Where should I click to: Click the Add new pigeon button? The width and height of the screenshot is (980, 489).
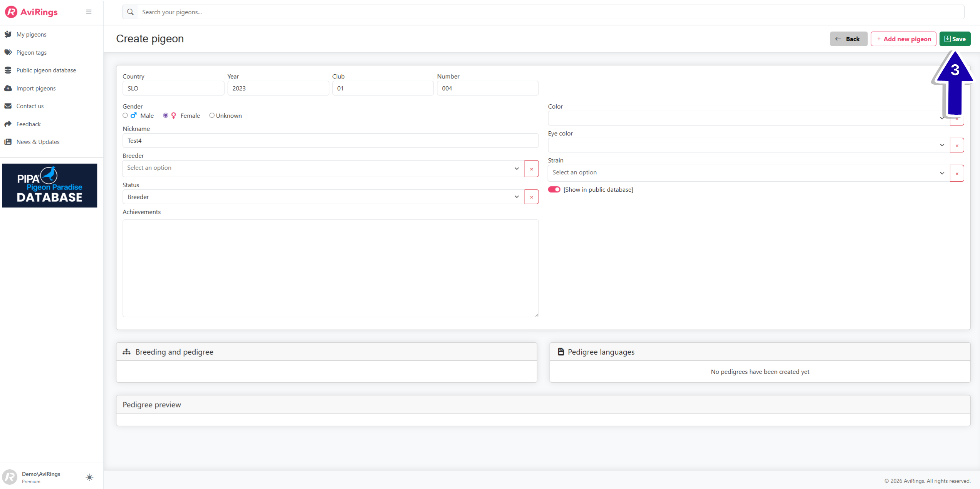pyautogui.click(x=903, y=39)
